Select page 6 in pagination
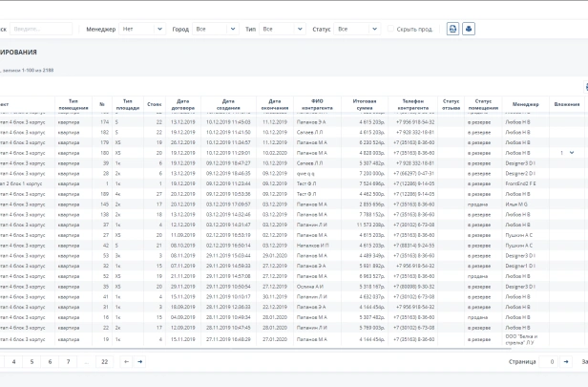 coord(50,362)
